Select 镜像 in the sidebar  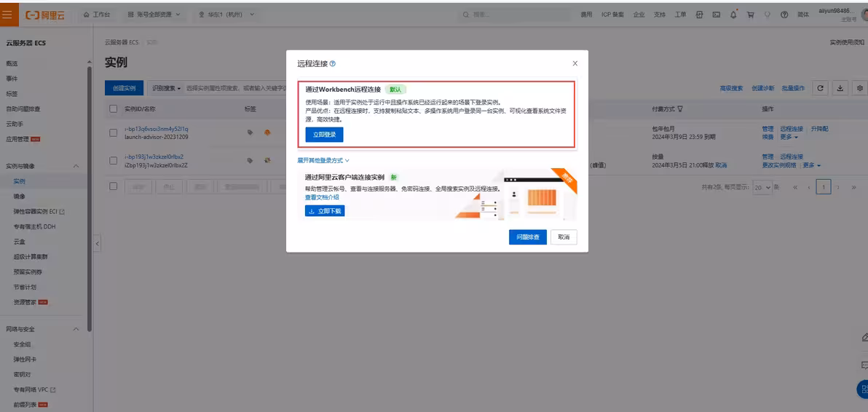coord(20,197)
